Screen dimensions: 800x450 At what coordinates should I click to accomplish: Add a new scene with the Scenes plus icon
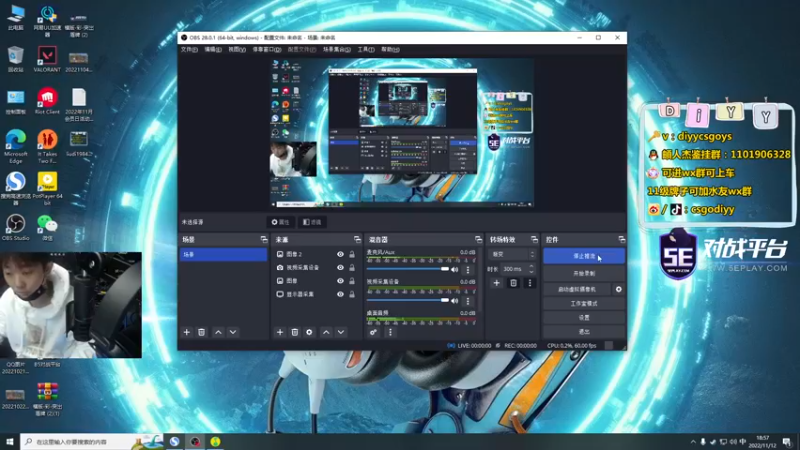[x=187, y=332]
